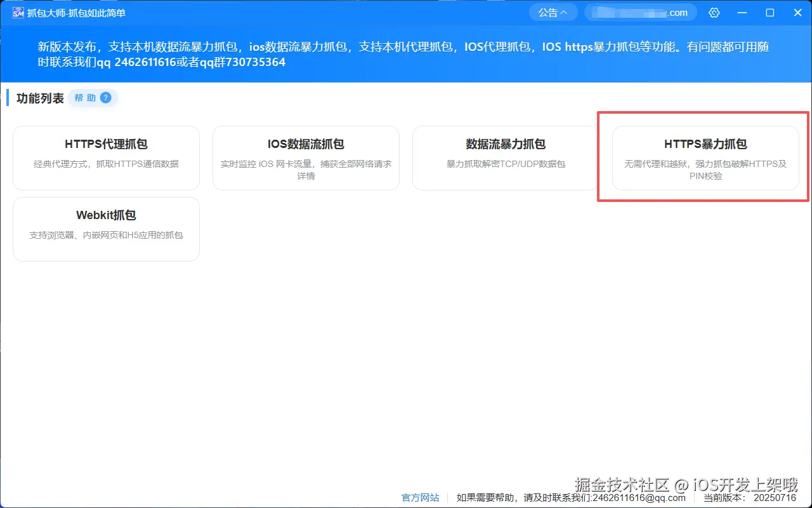Viewport: 812px width, 508px height.
Task: Click the SM app logo icon
Action: pos(18,12)
